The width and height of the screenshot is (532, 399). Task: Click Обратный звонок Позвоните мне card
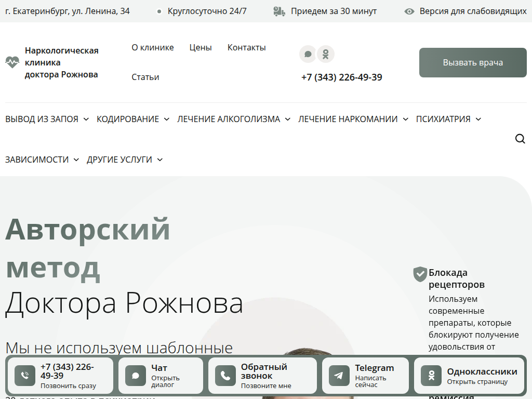tap(262, 376)
